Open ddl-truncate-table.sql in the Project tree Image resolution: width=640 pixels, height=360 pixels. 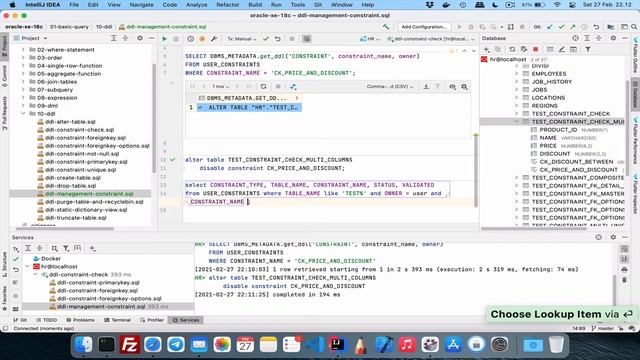pos(76,218)
